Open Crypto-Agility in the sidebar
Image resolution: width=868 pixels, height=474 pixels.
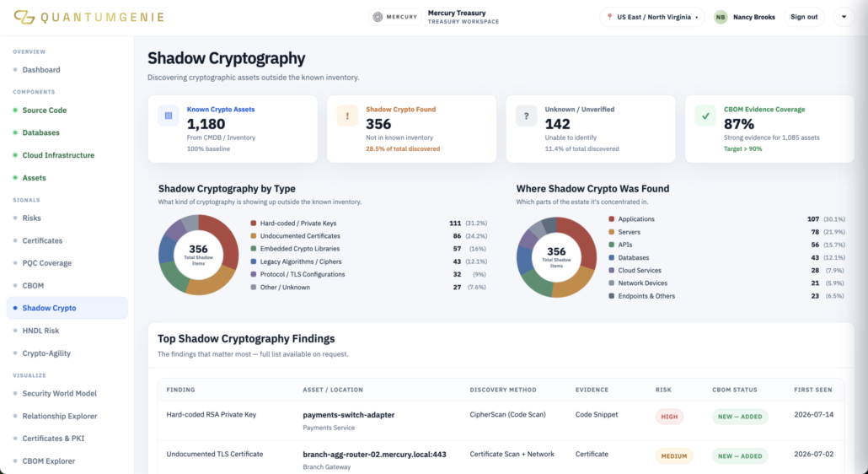[x=46, y=353]
